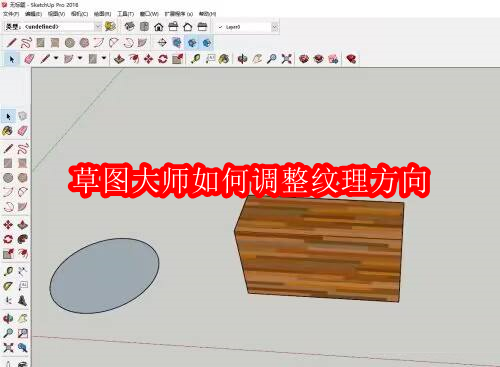
Task: Switch to the Back view house icon
Action: coord(188,27)
